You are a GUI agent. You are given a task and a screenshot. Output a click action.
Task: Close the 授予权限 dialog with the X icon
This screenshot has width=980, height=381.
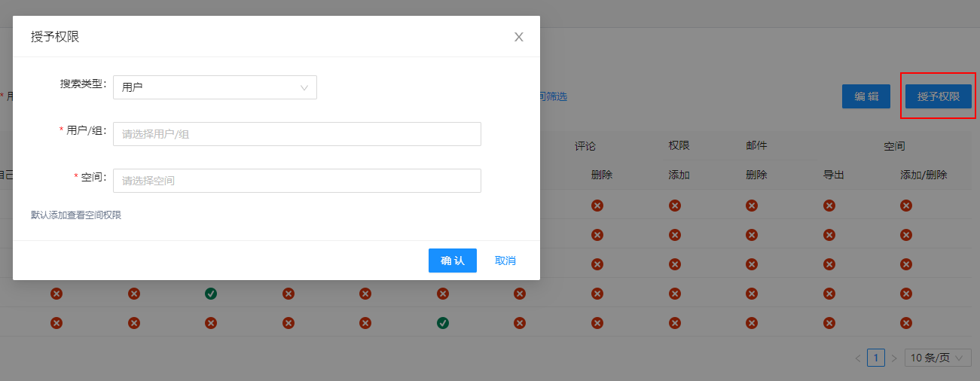point(519,37)
